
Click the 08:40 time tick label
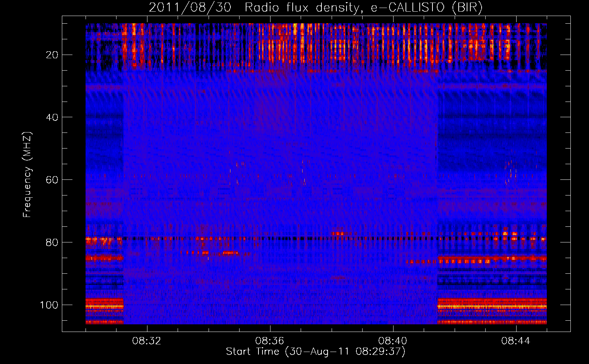[393, 341]
